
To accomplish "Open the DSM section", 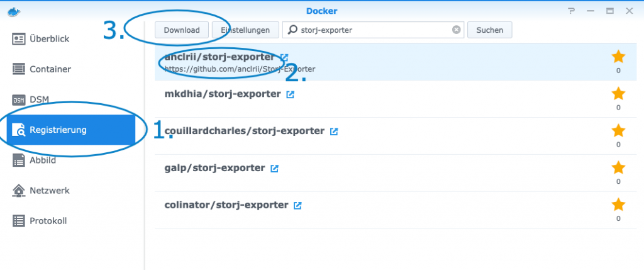I will [x=70, y=99].
